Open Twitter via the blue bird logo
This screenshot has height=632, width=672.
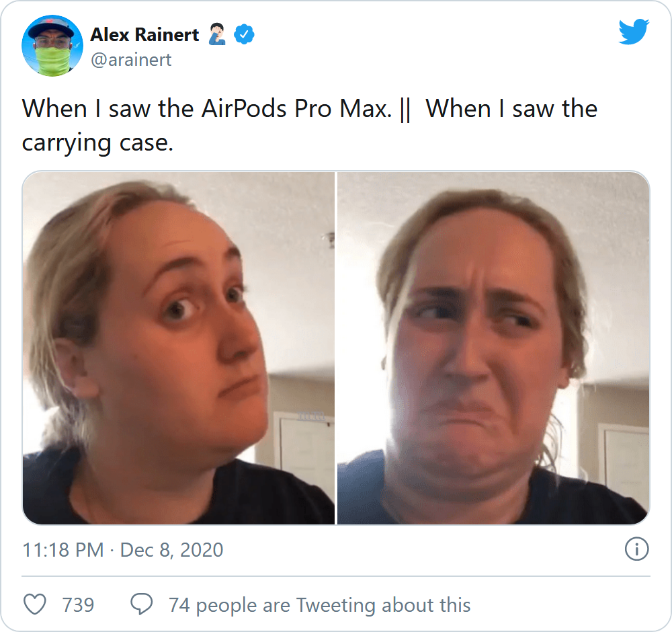tap(634, 32)
